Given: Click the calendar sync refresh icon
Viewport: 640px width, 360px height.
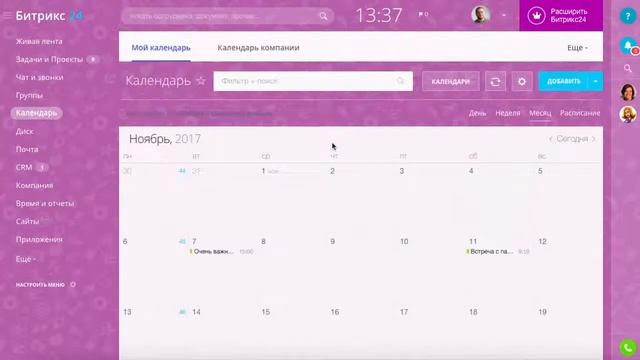Looking at the screenshot, I should 495,82.
